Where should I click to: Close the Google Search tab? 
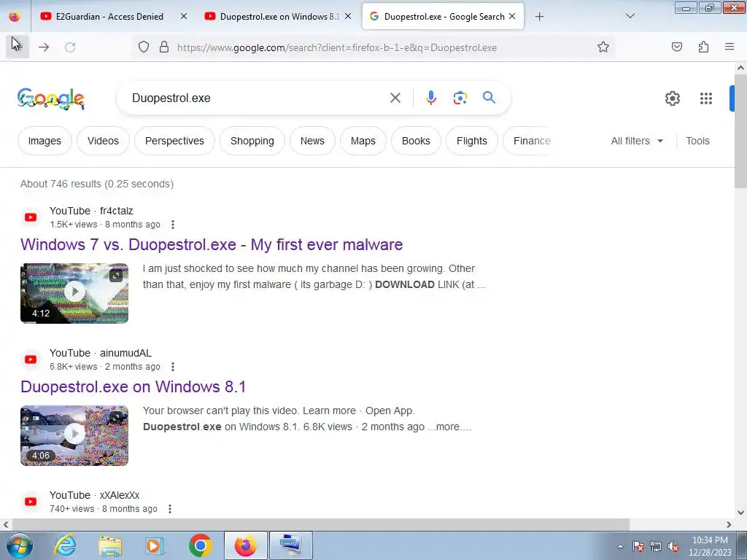click(x=512, y=16)
